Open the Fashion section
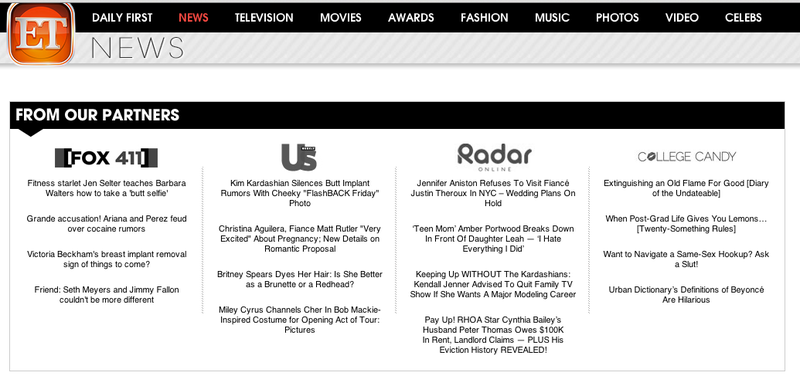The height and width of the screenshot is (386, 800). click(484, 17)
